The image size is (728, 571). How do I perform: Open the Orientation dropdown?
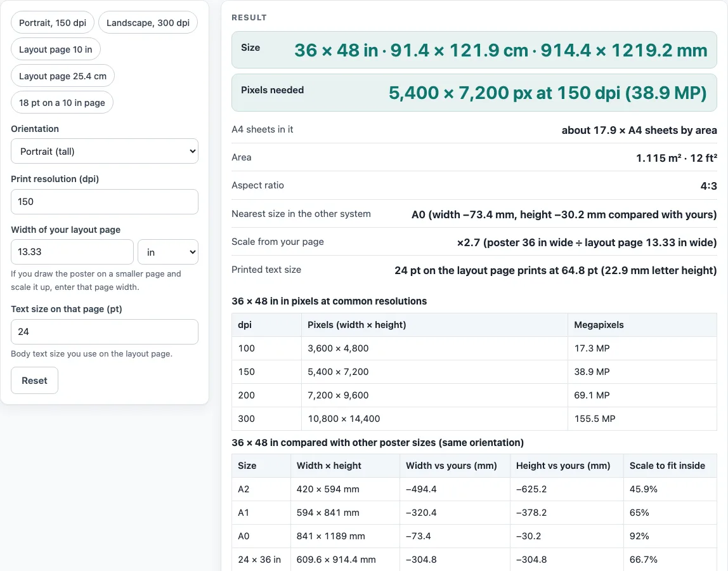tap(105, 151)
